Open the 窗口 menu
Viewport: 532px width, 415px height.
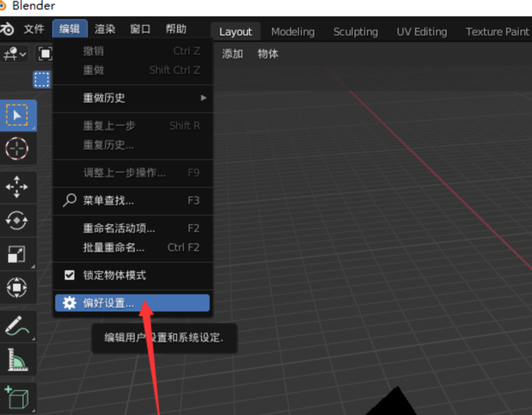click(141, 29)
